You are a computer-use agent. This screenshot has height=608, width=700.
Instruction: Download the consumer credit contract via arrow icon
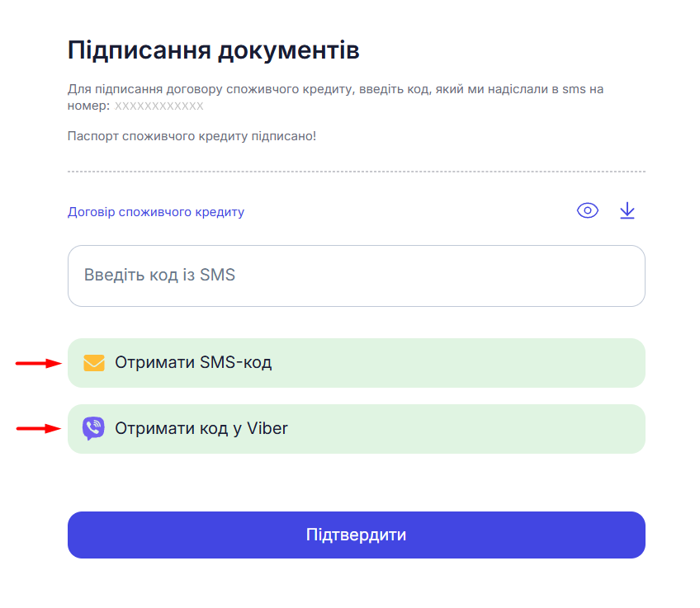pos(627,210)
